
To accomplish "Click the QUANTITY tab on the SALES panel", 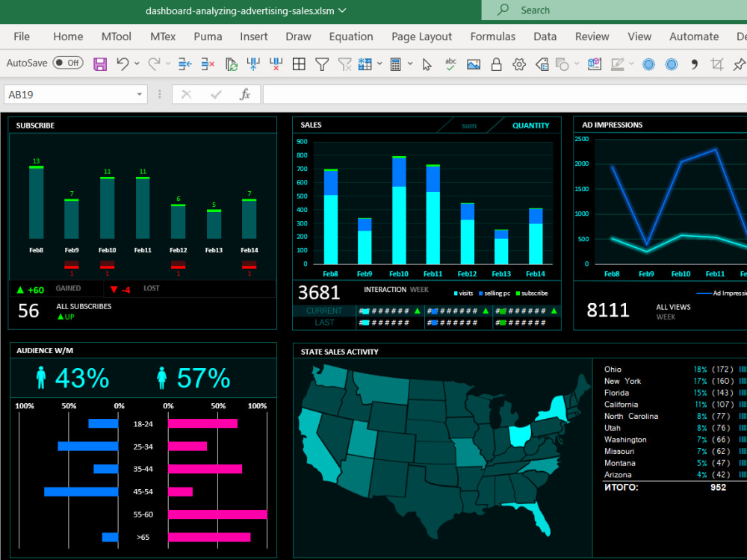I will (x=530, y=125).
